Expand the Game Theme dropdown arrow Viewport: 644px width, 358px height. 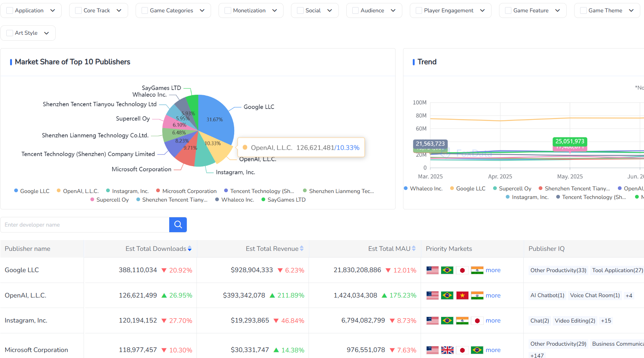(x=631, y=10)
